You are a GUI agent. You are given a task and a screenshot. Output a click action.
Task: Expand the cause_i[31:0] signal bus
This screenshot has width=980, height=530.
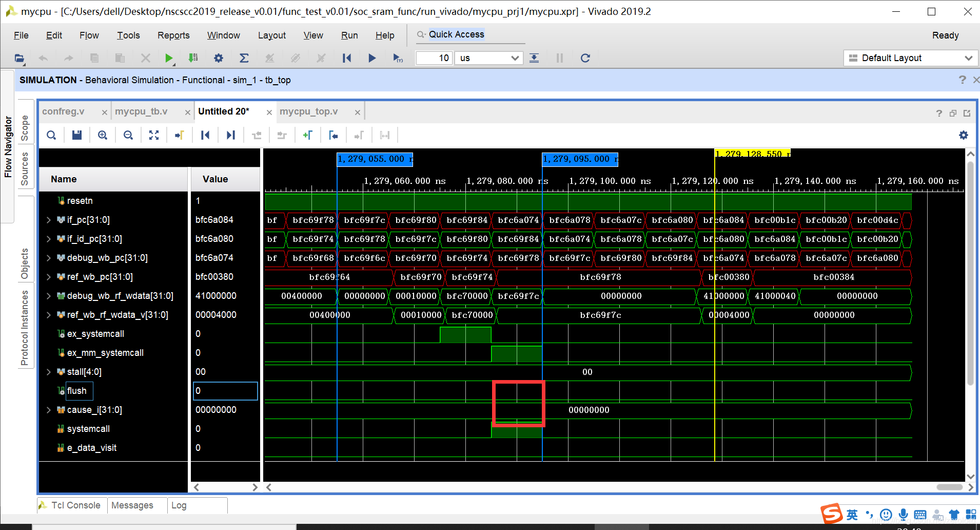[x=49, y=410]
